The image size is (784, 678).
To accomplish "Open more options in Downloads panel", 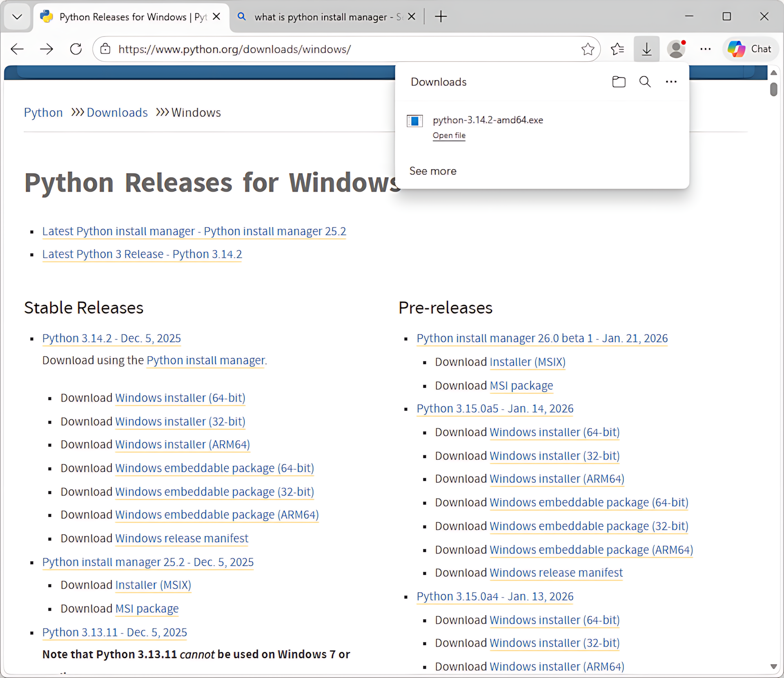I will [671, 82].
